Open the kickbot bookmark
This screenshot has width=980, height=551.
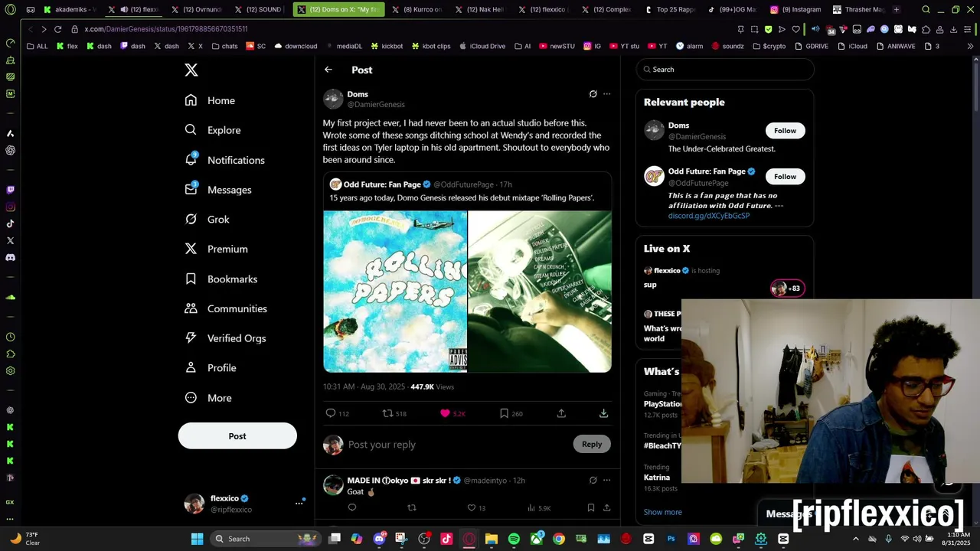pos(387,46)
